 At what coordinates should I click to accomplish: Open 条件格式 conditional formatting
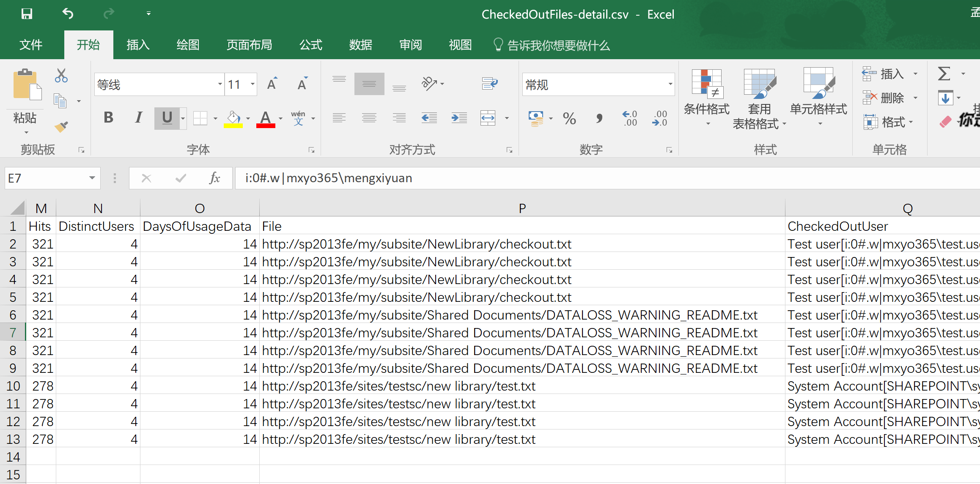(x=707, y=98)
